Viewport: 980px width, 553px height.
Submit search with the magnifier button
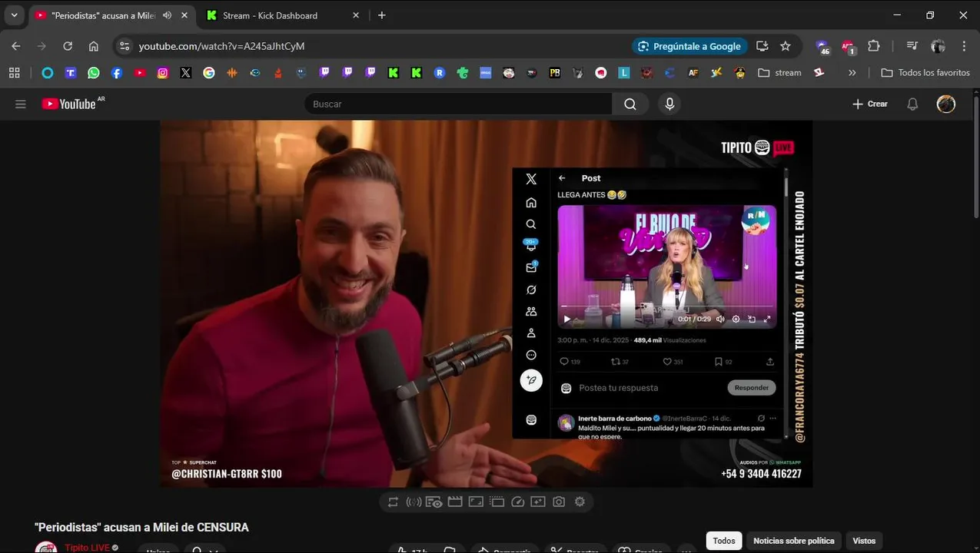click(x=630, y=104)
